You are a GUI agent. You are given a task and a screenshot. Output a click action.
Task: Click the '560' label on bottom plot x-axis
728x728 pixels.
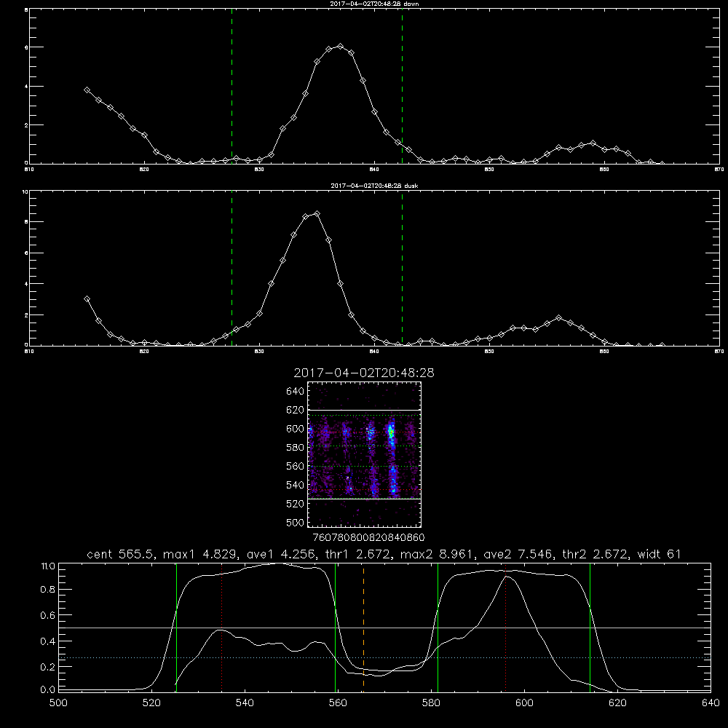[x=338, y=703]
